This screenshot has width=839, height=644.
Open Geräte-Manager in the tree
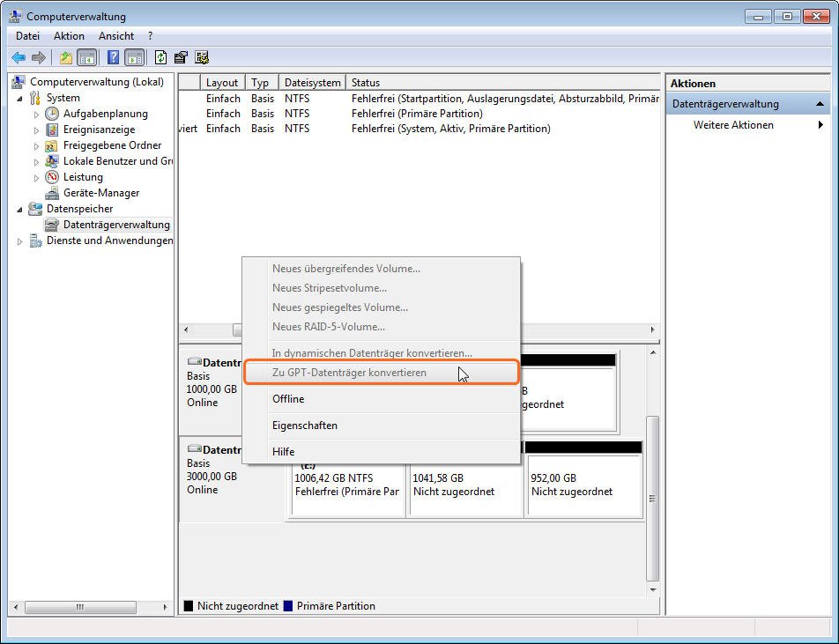[101, 193]
